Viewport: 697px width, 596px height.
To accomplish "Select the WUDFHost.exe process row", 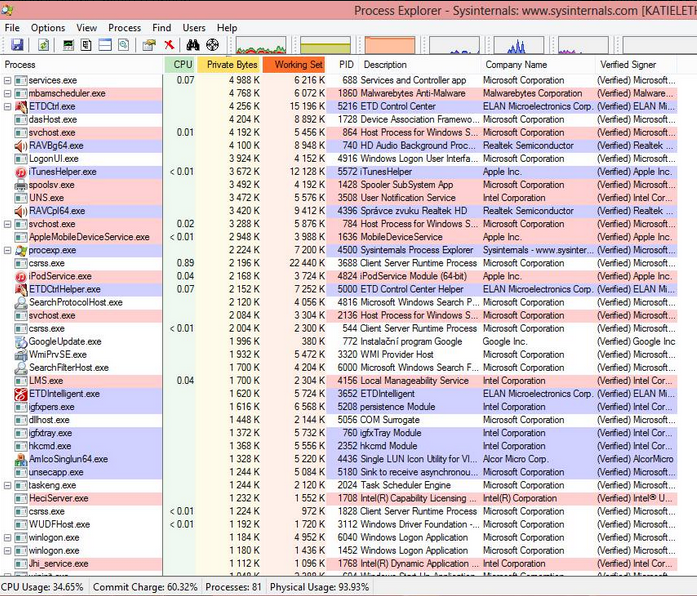I will [339, 524].
